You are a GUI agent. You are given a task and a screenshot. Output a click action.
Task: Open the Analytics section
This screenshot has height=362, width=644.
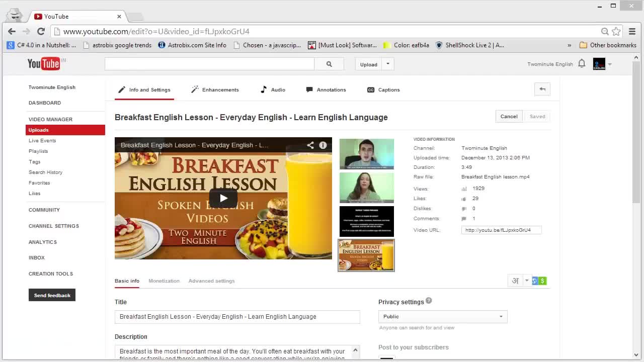click(43, 242)
